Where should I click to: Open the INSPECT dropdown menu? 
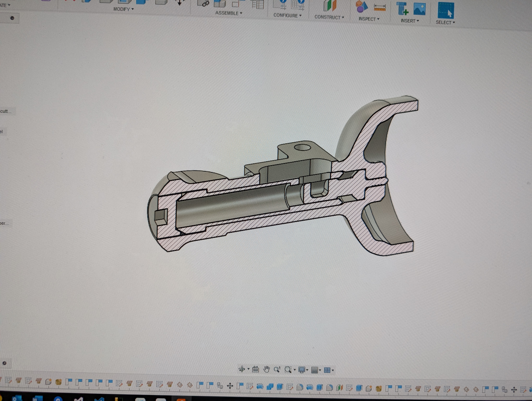(x=369, y=19)
